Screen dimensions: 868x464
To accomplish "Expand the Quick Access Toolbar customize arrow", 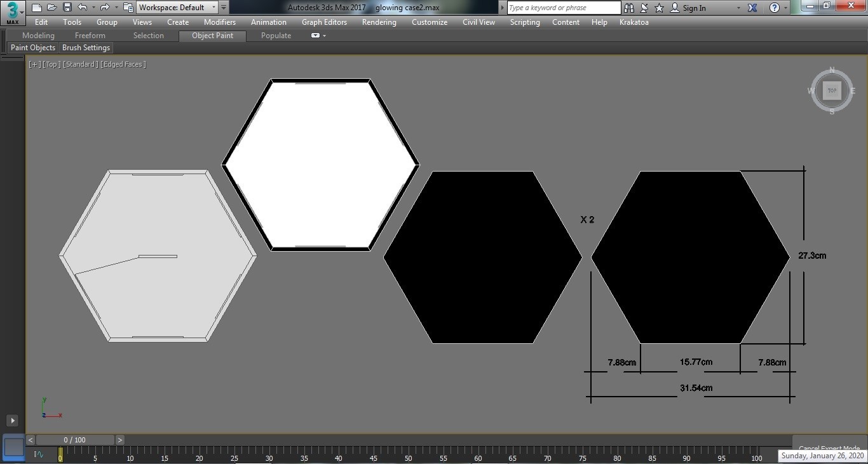I will [x=224, y=8].
